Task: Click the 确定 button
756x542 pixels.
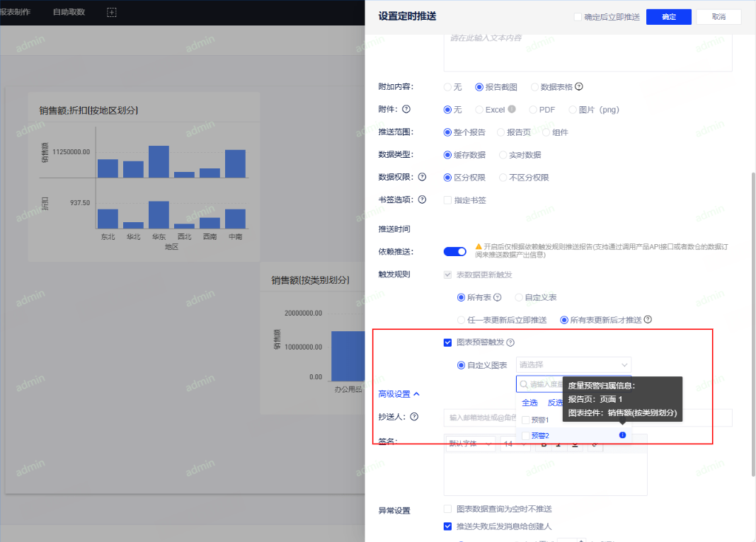Action: coord(668,17)
